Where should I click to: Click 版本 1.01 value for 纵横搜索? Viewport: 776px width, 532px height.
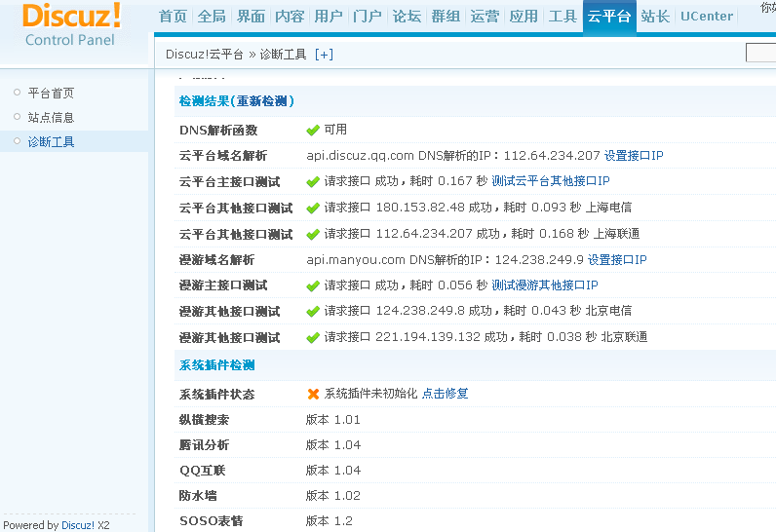[x=333, y=420]
